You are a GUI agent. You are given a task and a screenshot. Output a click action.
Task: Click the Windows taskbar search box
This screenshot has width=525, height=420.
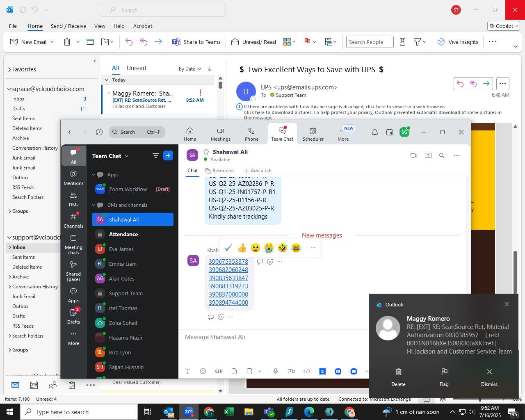point(79,412)
